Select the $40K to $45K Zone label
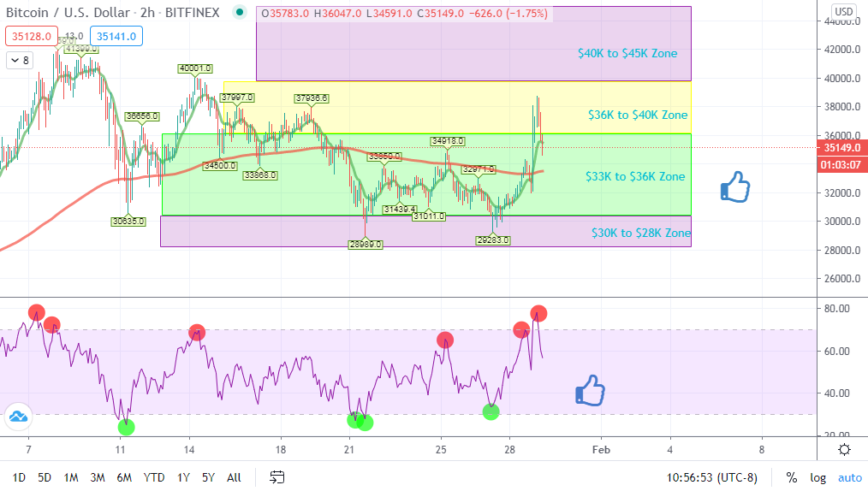 pyautogui.click(x=627, y=54)
